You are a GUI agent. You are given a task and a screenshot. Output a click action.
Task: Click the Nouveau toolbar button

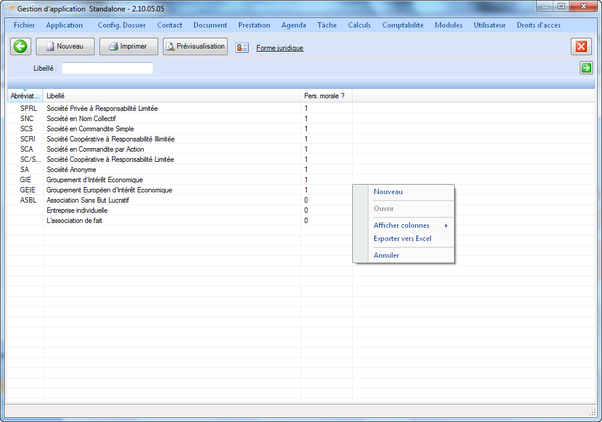point(65,46)
